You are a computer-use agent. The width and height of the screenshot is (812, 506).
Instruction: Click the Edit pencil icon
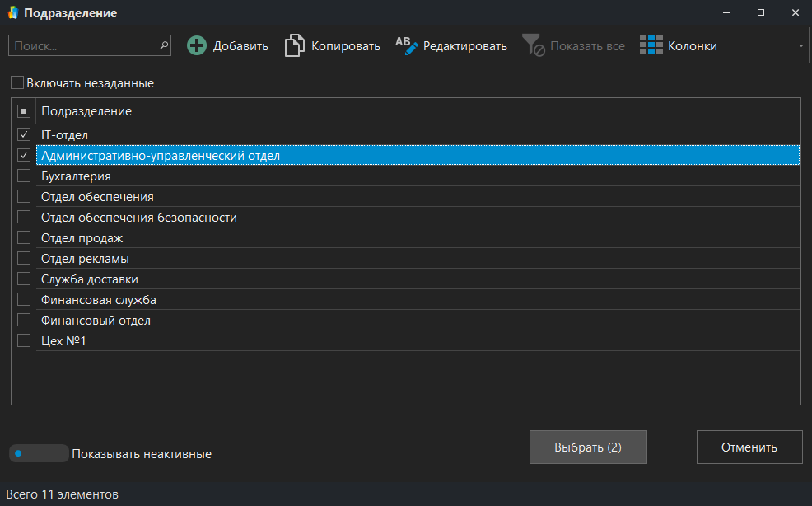[407, 46]
